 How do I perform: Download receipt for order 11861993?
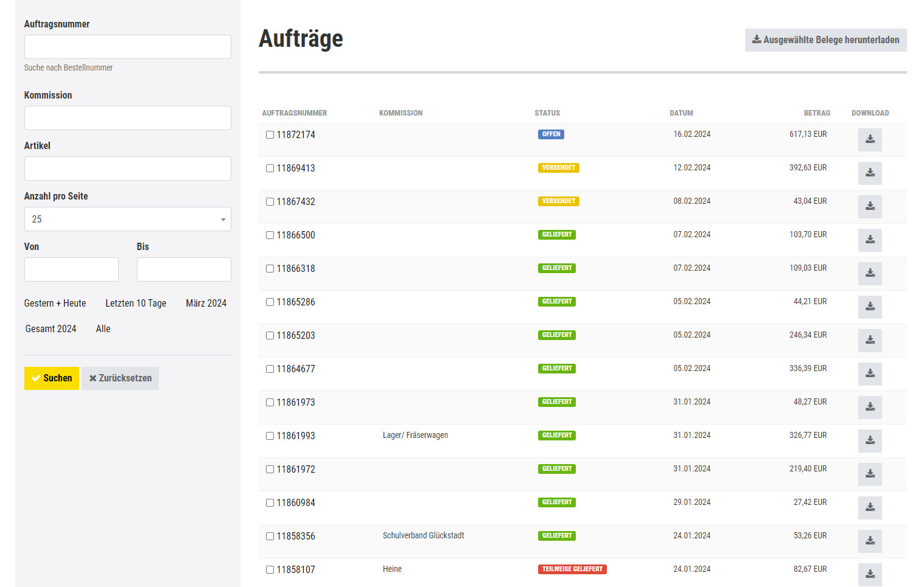(x=870, y=440)
